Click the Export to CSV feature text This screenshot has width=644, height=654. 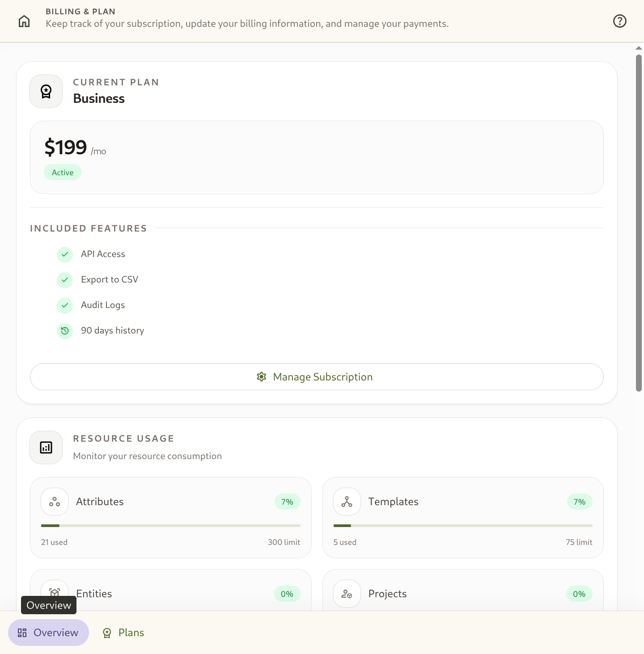[x=110, y=279]
